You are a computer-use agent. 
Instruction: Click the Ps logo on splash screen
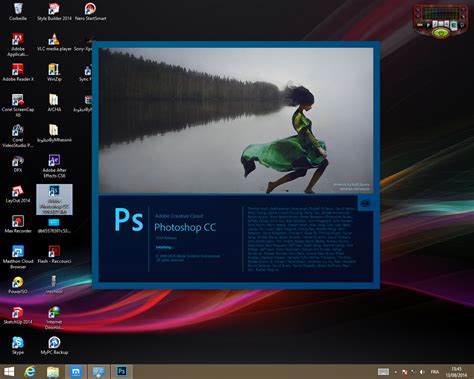[129, 220]
